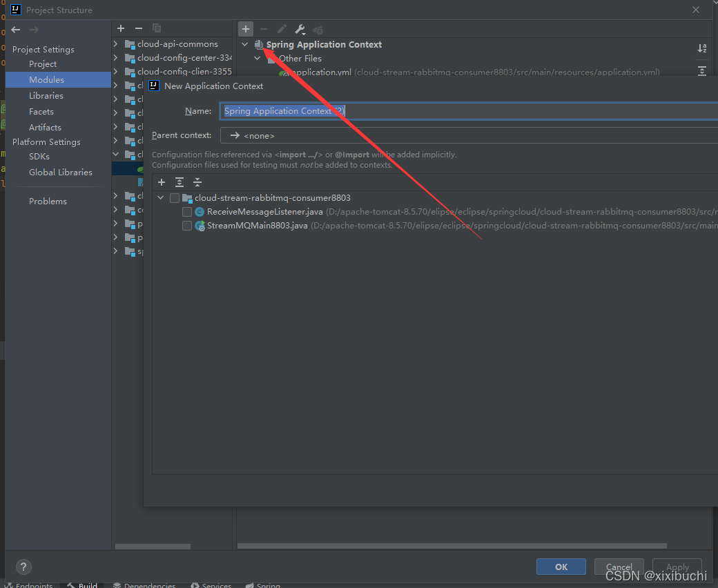Select StreamMQMain8803.java row
This screenshot has width=718, height=588.
pos(435,226)
